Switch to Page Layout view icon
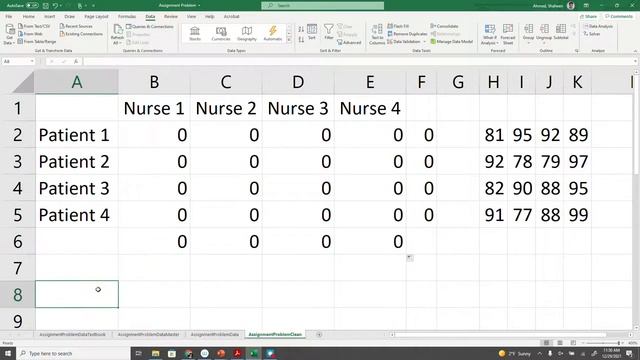The width and height of the screenshot is (640, 360). 560,343
